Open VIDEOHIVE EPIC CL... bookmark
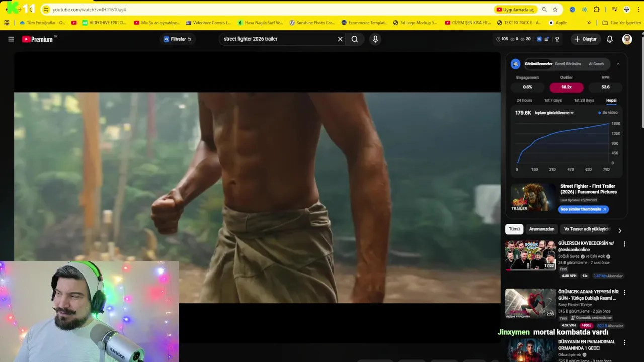The width and height of the screenshot is (644, 362). (104, 23)
